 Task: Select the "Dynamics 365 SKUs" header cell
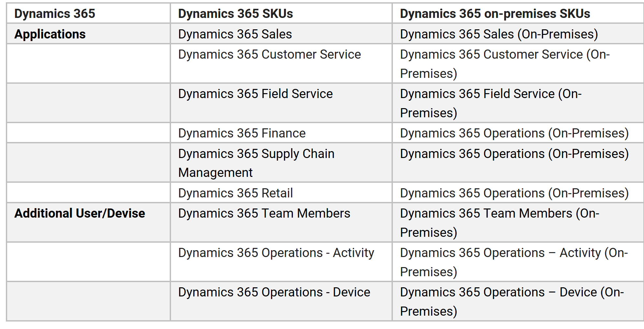(x=236, y=14)
